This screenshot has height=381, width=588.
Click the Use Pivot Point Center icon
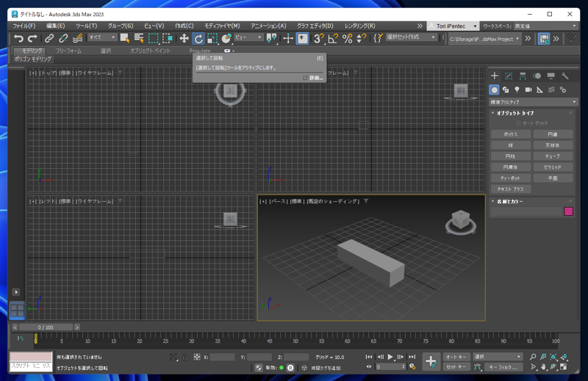(271, 38)
